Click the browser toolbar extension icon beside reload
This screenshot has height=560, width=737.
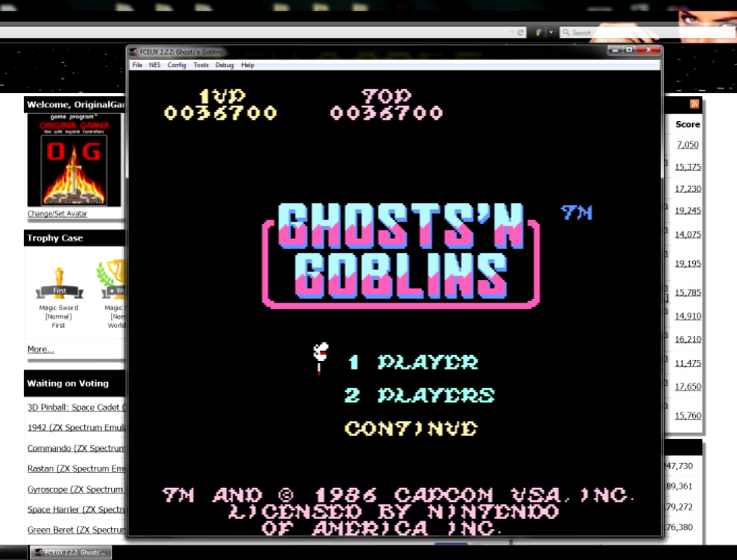click(539, 33)
